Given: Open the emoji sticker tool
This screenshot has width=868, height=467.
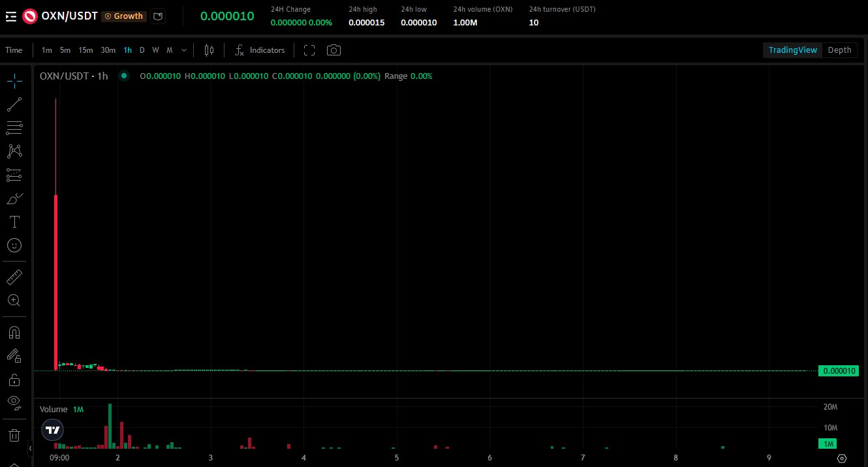Looking at the screenshot, I should click(14, 245).
